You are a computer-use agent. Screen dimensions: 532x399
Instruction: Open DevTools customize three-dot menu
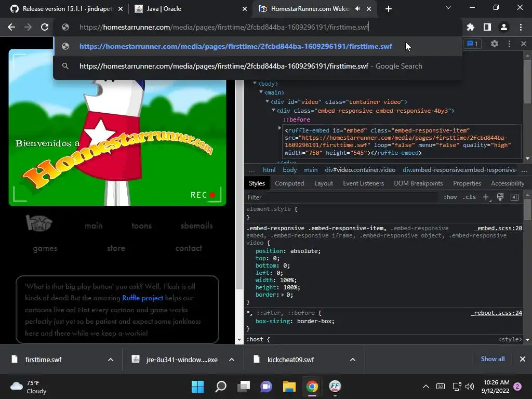click(x=509, y=44)
